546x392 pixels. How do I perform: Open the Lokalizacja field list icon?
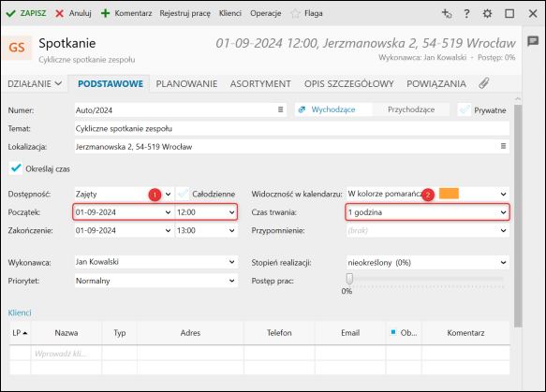[503, 146]
